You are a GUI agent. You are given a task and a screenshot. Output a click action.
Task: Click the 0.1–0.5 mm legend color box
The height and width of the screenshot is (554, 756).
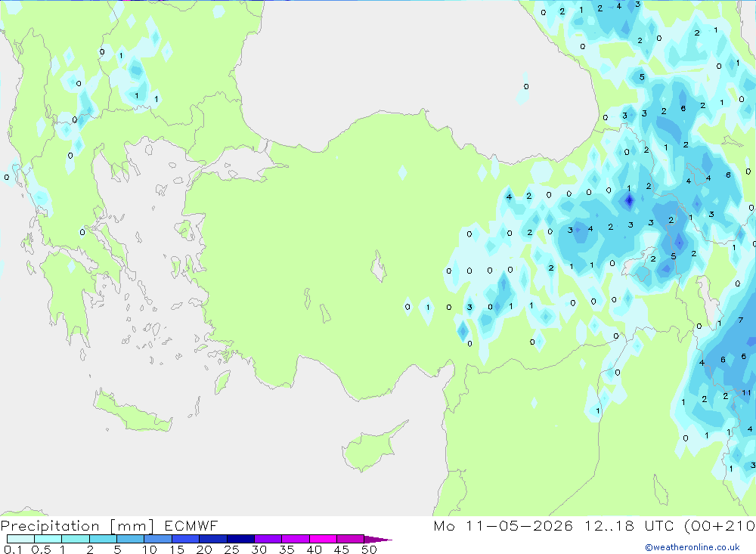tap(20, 539)
